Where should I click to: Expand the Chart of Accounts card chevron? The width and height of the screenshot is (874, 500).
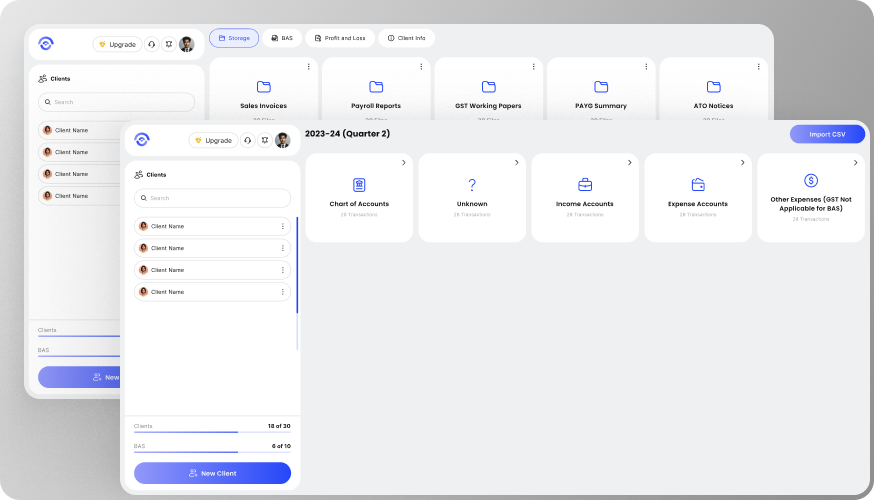point(403,162)
